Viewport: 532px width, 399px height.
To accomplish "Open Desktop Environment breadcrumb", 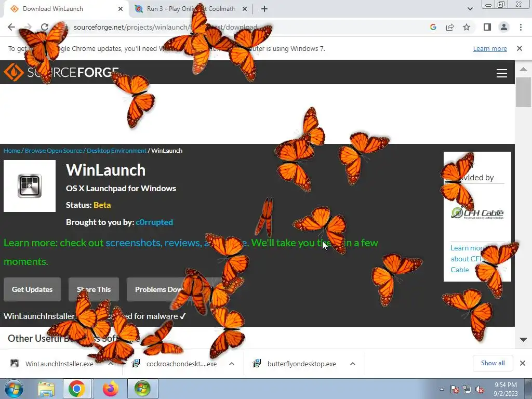I will coord(116,151).
